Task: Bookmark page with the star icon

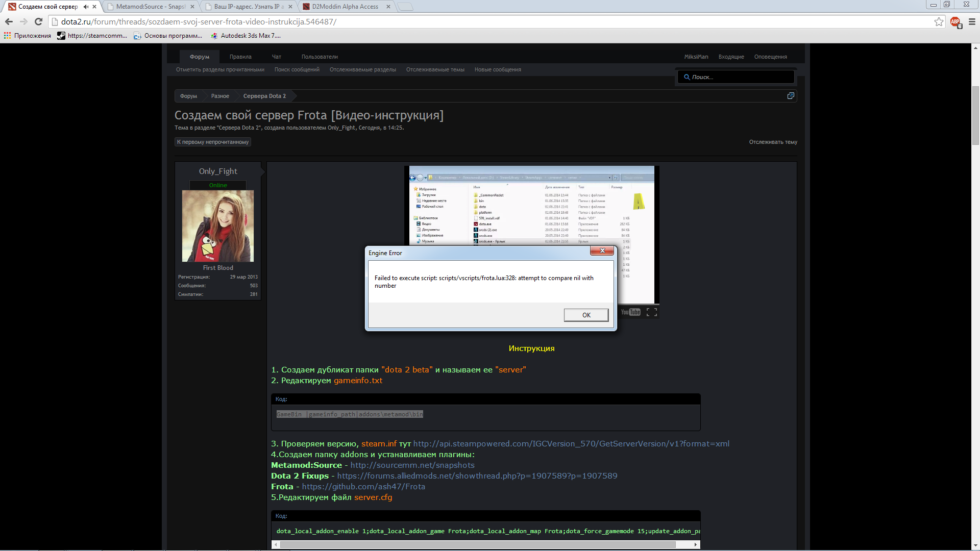Action: click(x=939, y=21)
